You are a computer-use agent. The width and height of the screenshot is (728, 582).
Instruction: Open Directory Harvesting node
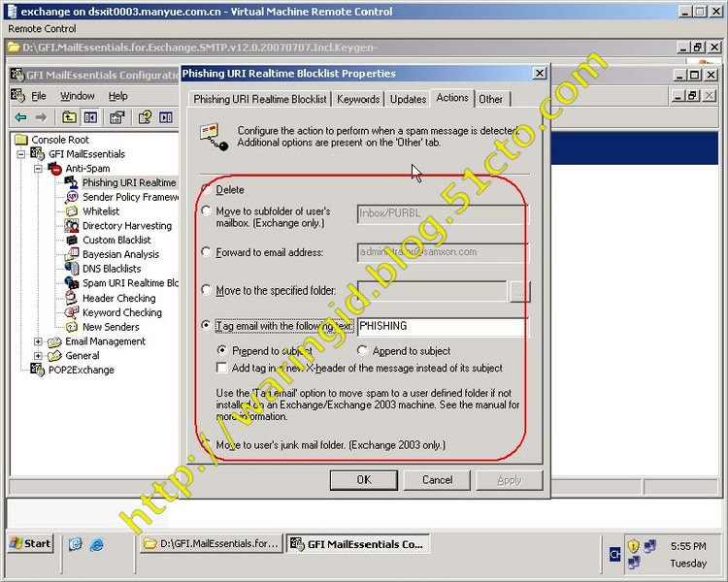(126, 226)
